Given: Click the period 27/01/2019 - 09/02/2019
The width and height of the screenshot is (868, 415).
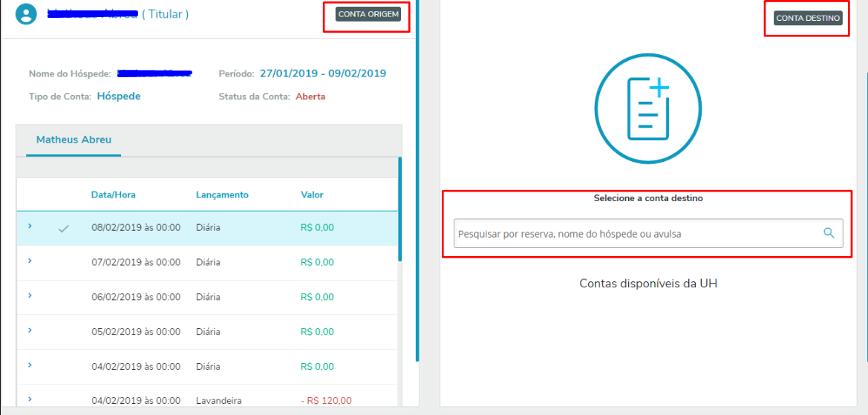Looking at the screenshot, I should tap(323, 73).
